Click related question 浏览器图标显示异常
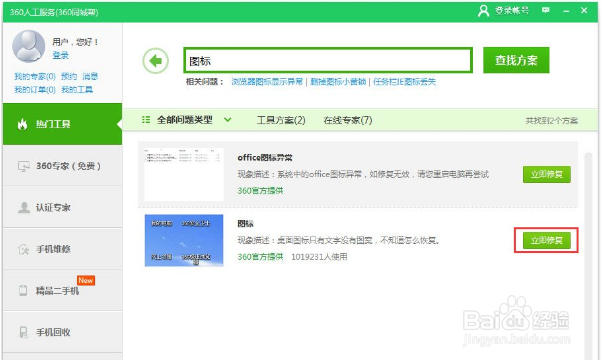Image resolution: width=604 pixels, height=360 pixels. pos(267,82)
